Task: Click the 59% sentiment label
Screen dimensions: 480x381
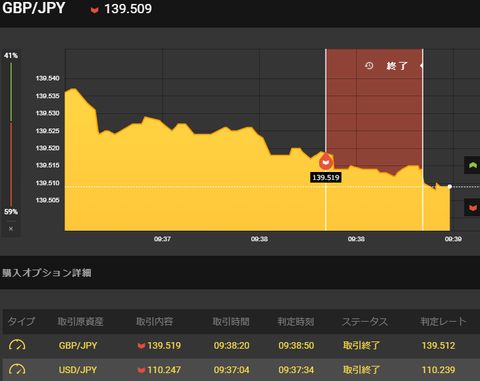Action: coord(11,212)
